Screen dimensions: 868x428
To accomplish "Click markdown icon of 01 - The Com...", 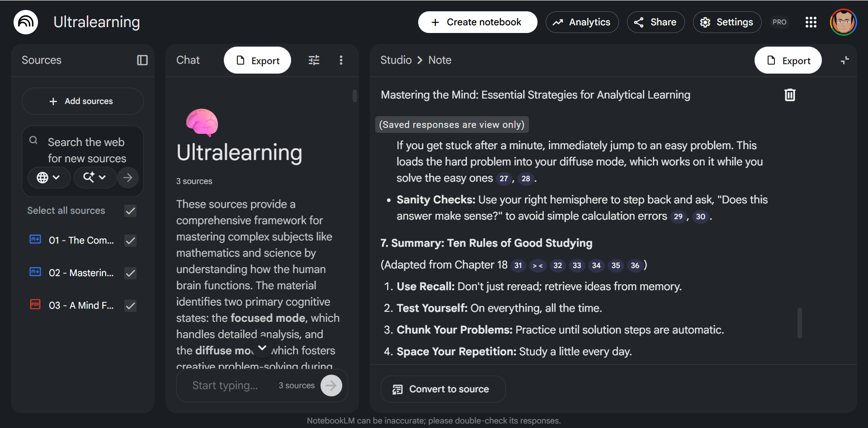I will (x=35, y=240).
